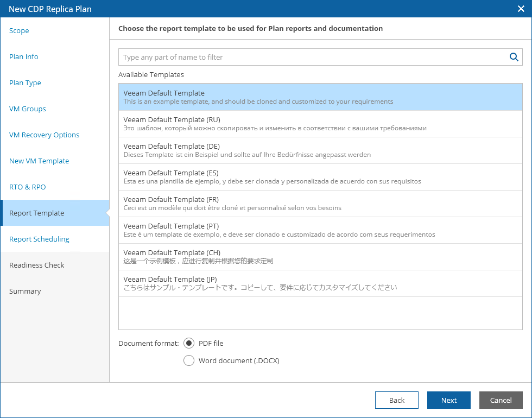532x418 pixels.
Task: Click the search magnifier icon
Action: [x=514, y=57]
